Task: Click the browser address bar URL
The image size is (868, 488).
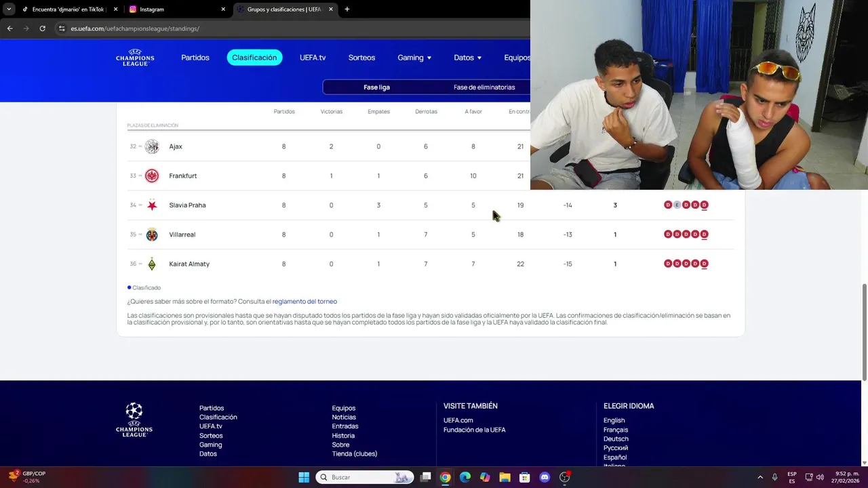Action: click(135, 28)
